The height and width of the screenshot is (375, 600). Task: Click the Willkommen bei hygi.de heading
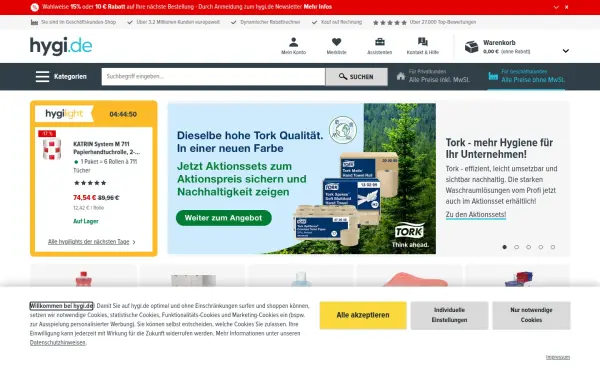(x=62, y=306)
